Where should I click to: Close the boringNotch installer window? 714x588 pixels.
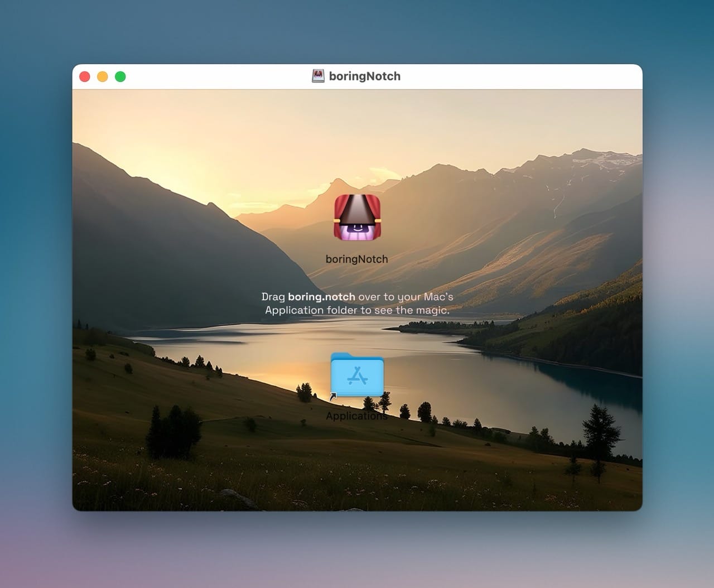(85, 76)
